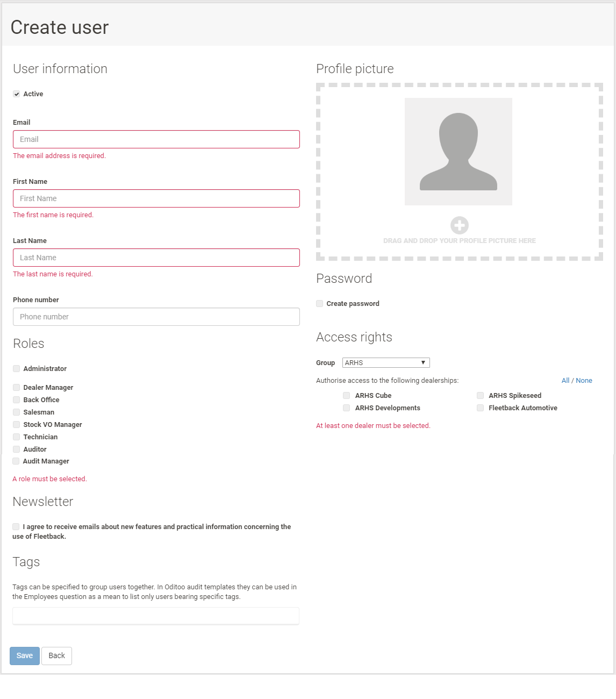Check the ARHS Spikeseed dealership
The width and height of the screenshot is (616, 699).
(480, 395)
